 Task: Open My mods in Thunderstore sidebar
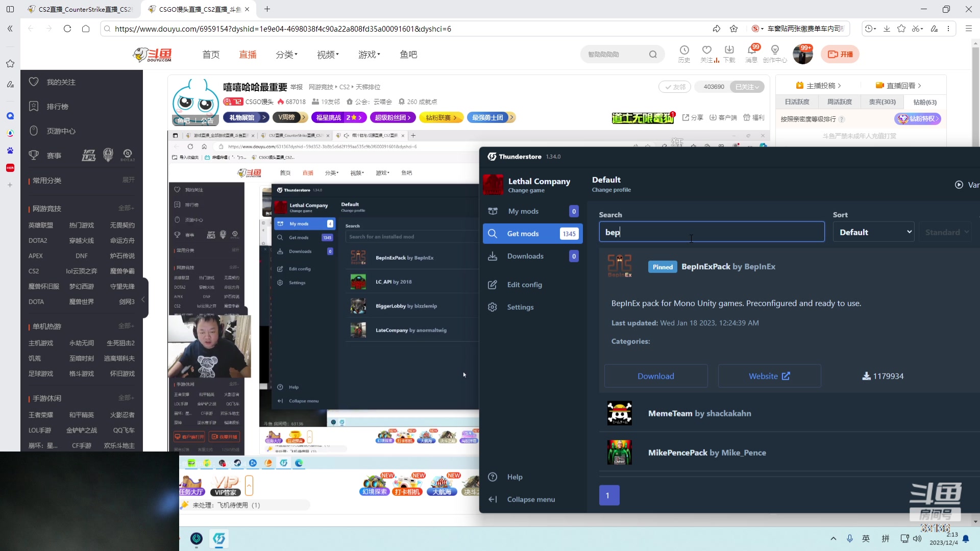pyautogui.click(x=532, y=211)
